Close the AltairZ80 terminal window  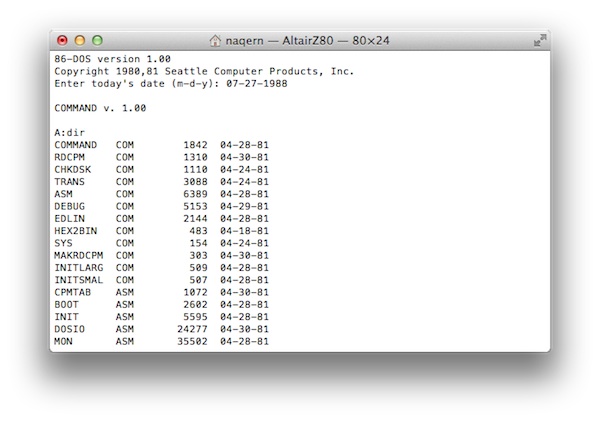(62, 41)
